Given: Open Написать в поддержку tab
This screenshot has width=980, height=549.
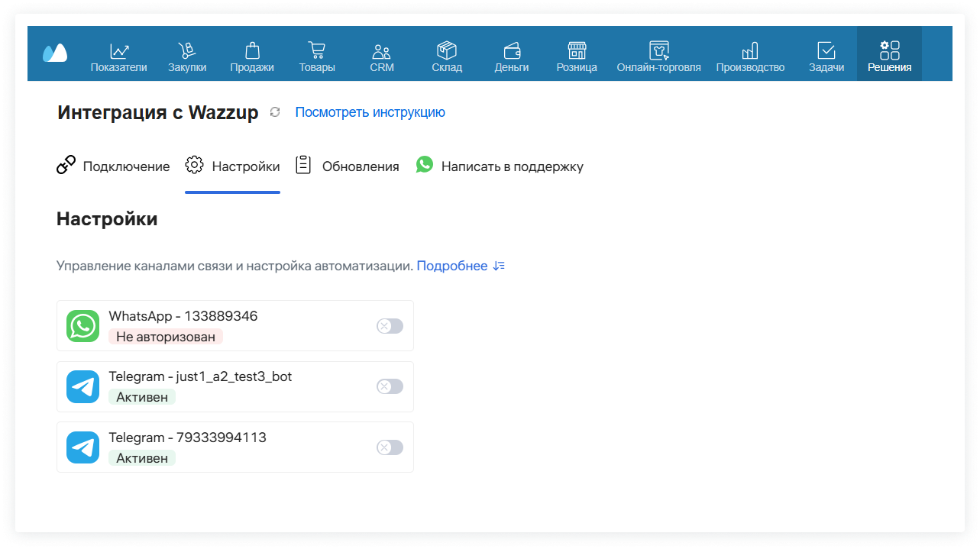Looking at the screenshot, I should tap(500, 166).
